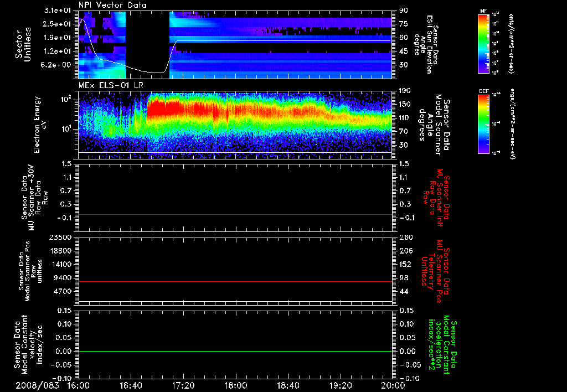This screenshot has width=567, height=392.
Task: Click the MU Scanner +30V axis label
Action: tap(34, 198)
